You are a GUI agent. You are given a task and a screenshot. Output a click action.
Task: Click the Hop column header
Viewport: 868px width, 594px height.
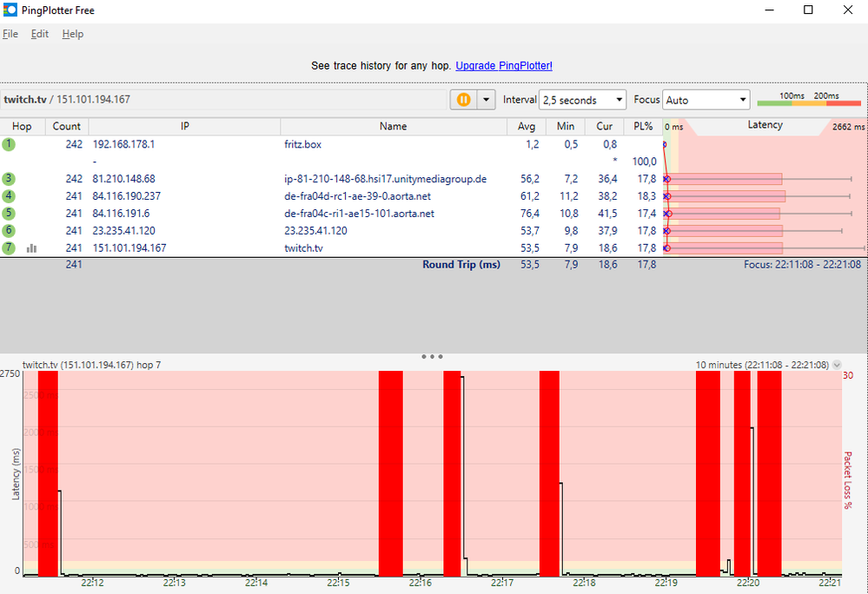tap(22, 126)
